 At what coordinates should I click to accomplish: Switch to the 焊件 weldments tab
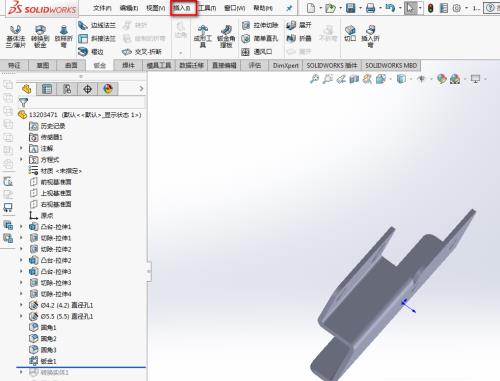128,65
